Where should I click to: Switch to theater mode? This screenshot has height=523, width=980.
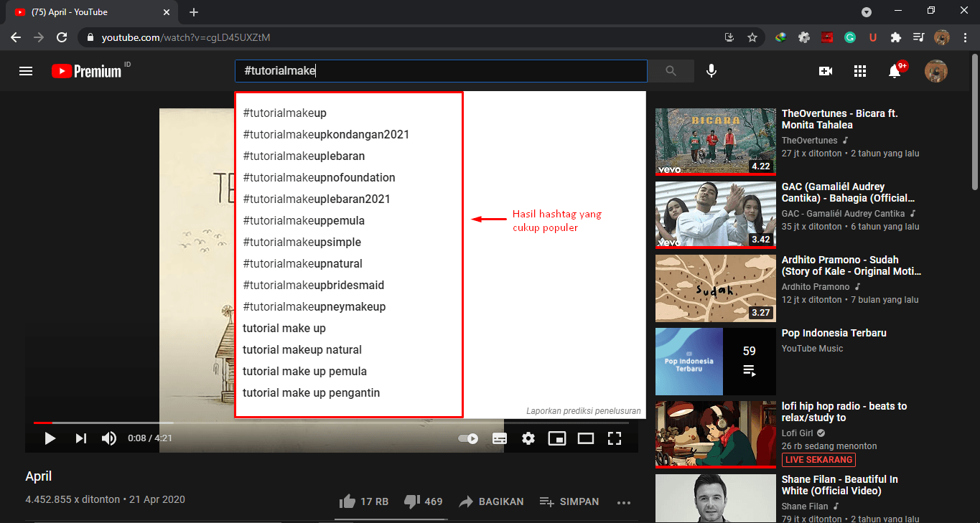tap(586, 438)
